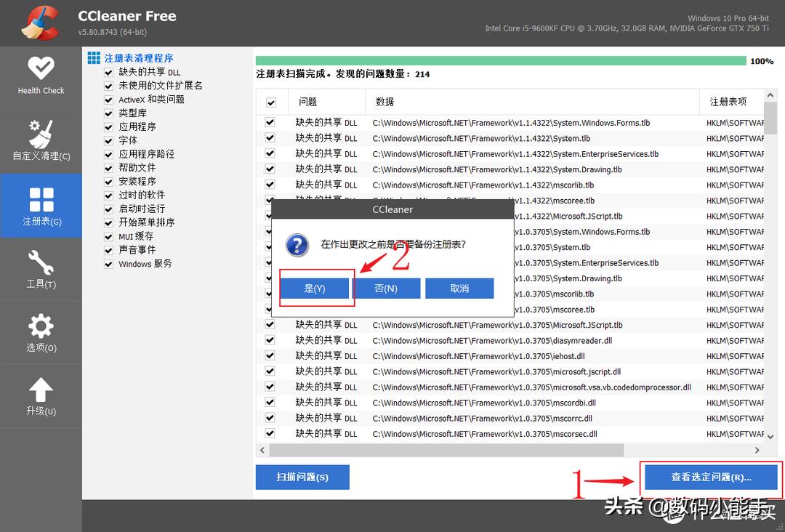Click the question mark icon in the backup dialog
This screenshot has height=532, width=785.
pos(297,246)
